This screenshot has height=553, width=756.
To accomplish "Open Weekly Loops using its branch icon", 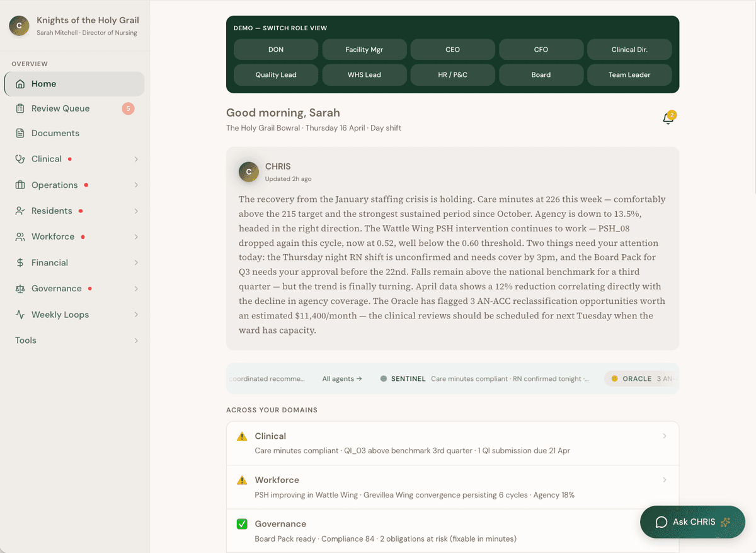I will (x=21, y=314).
